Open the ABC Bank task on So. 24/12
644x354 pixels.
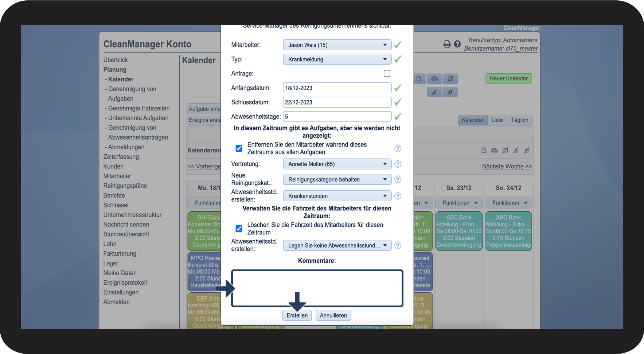point(508,231)
